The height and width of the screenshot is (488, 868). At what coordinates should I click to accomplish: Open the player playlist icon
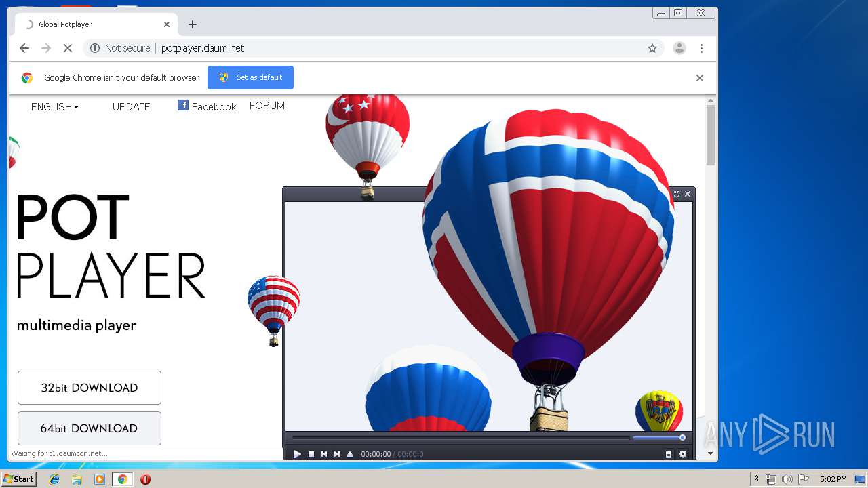pyautogui.click(x=669, y=454)
